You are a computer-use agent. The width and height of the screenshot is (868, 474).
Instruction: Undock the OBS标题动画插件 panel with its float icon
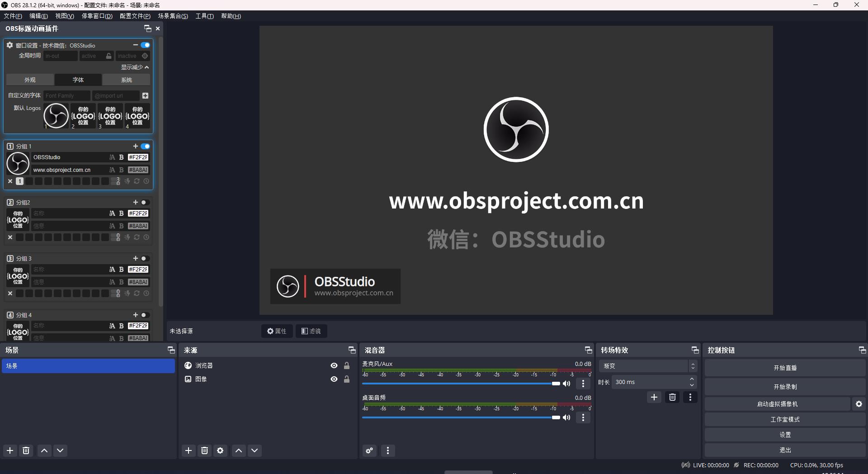(x=147, y=28)
